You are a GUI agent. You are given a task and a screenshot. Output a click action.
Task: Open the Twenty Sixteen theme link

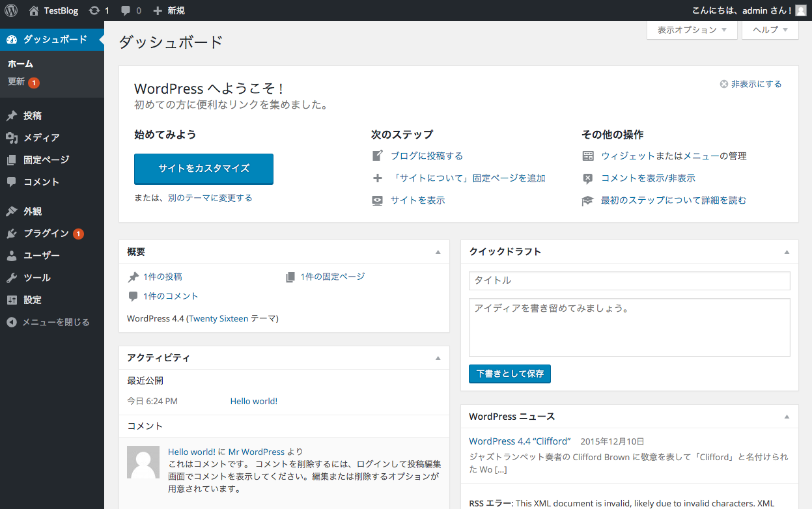tap(219, 319)
